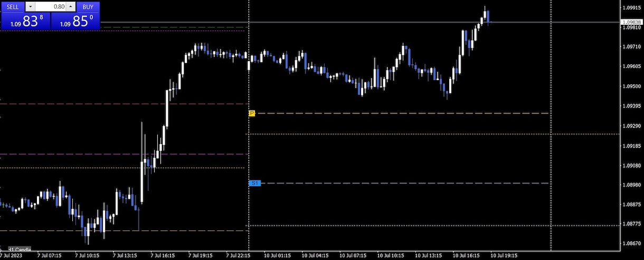Click the 1.09080 price scale value

[631, 166]
